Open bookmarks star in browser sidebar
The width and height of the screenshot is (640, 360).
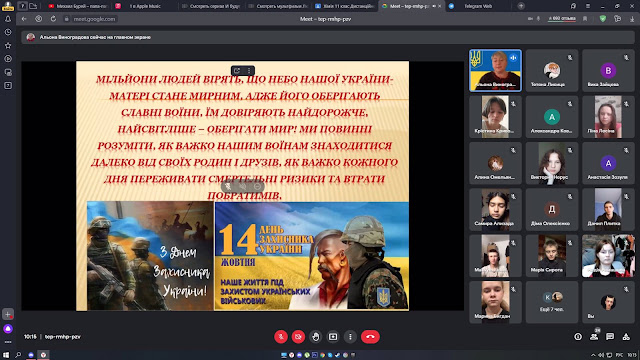click(x=8, y=45)
